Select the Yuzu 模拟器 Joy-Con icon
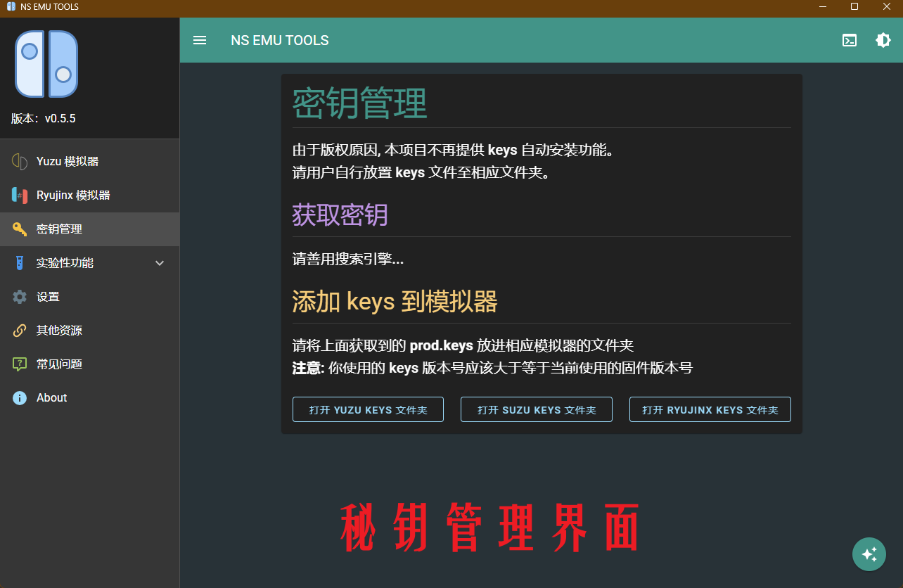This screenshot has width=903, height=588. coord(19,161)
